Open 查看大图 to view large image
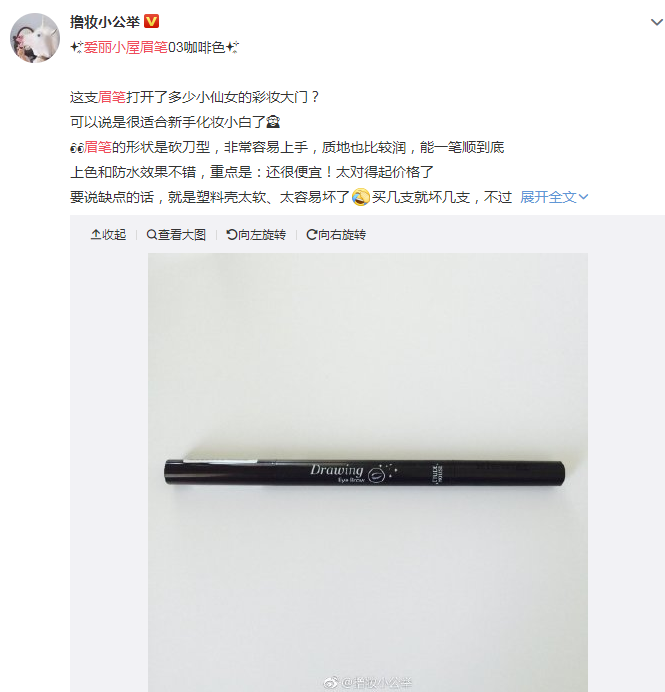The image size is (665, 692). [176, 235]
